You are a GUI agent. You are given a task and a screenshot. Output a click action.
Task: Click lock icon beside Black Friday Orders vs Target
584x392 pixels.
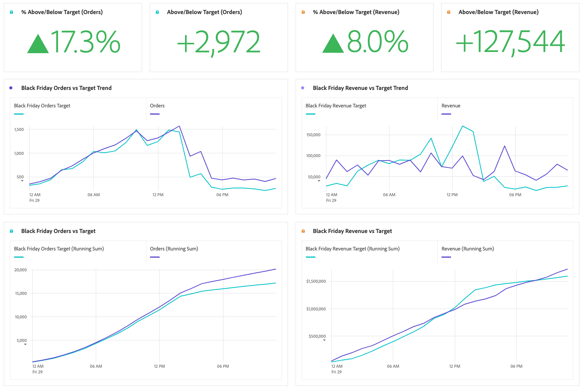coord(11,231)
